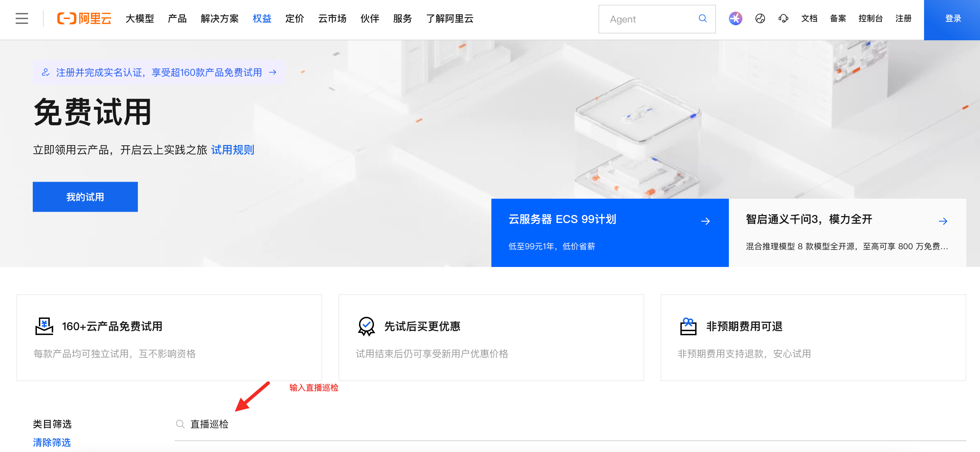Expand the 大模型 navigation menu
Image resolution: width=980 pixels, height=452 pixels.
[140, 18]
